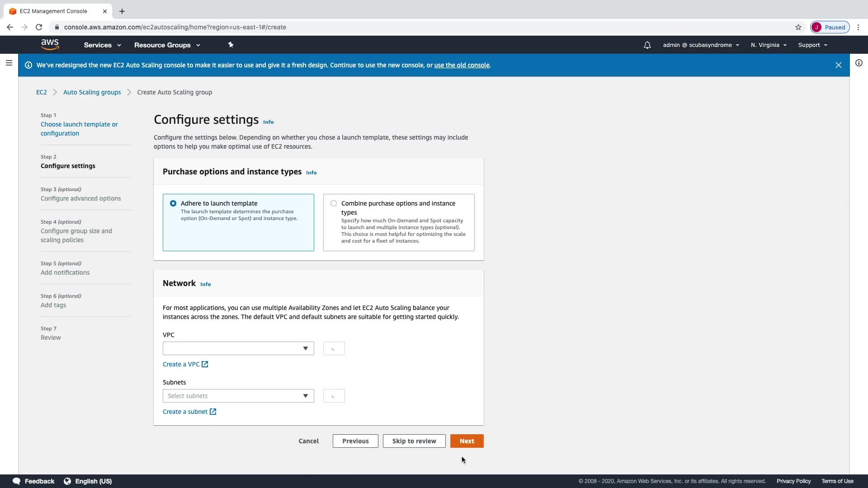The height and width of the screenshot is (488, 868).
Task: Click the orange Next button
Action: pyautogui.click(x=467, y=441)
